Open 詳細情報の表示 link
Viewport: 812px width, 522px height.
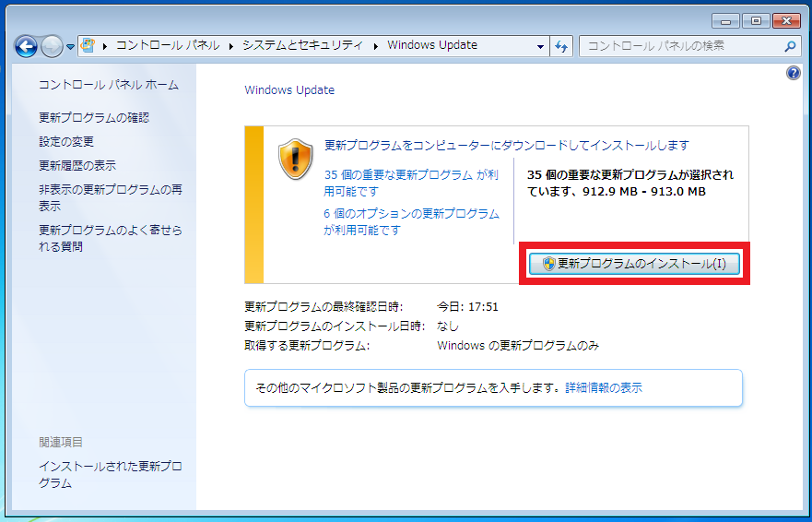(604, 387)
